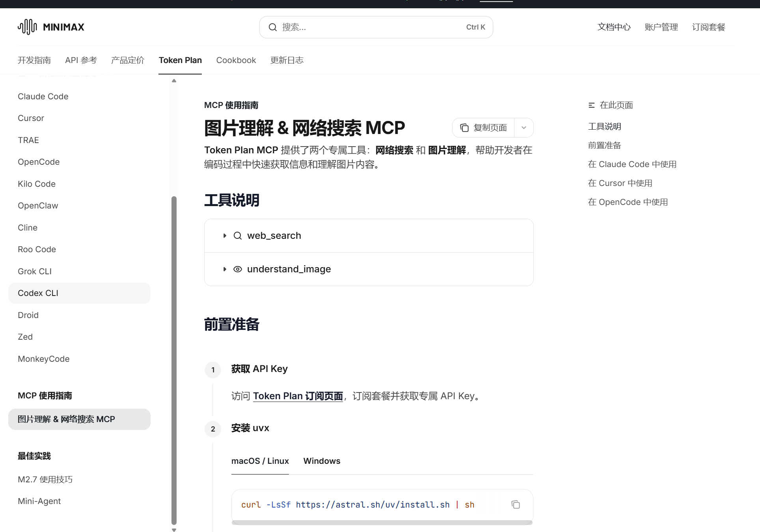Open the copy page dropdown chevron

tap(524, 128)
